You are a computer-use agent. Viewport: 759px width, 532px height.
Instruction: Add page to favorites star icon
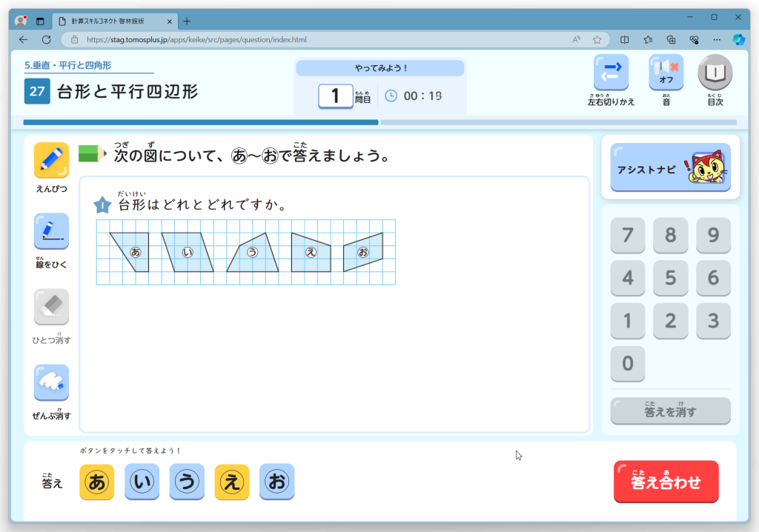coord(597,40)
